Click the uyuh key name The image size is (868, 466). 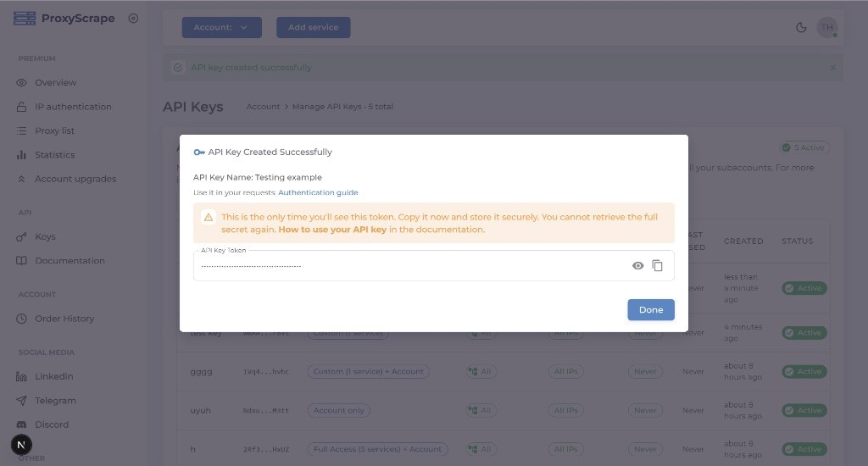tap(200, 411)
